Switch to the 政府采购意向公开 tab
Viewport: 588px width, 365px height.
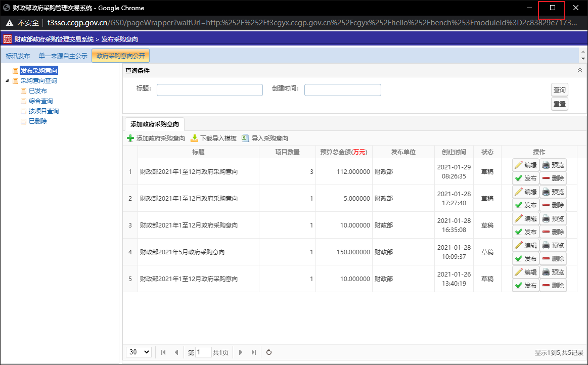(120, 56)
